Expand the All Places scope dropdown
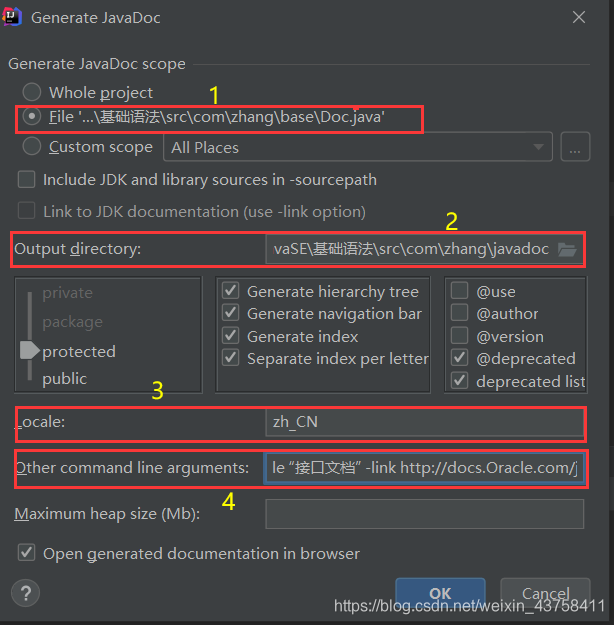Screen dimensions: 614x625 coord(358,147)
